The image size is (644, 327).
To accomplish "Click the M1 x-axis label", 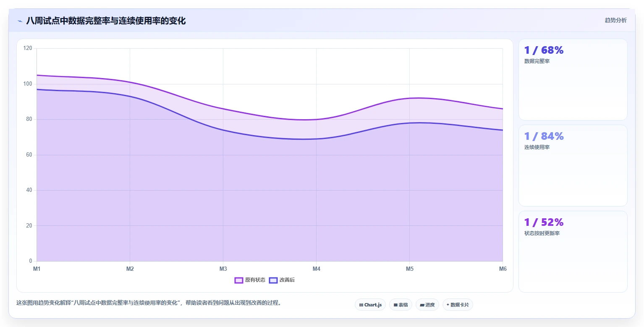I will [x=37, y=269].
